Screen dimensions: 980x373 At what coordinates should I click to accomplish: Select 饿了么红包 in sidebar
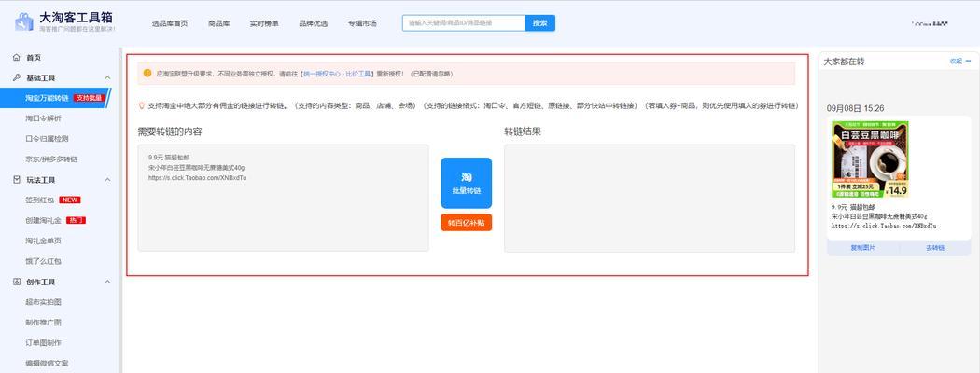point(43,261)
